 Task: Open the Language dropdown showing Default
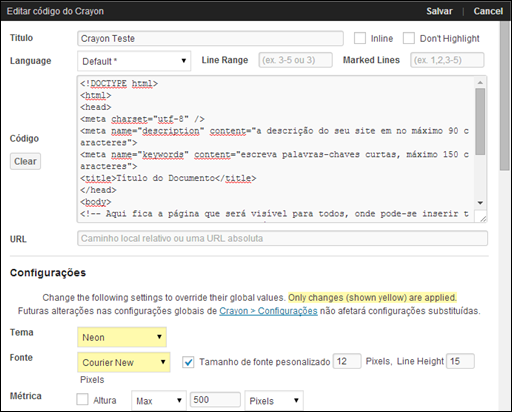click(134, 61)
